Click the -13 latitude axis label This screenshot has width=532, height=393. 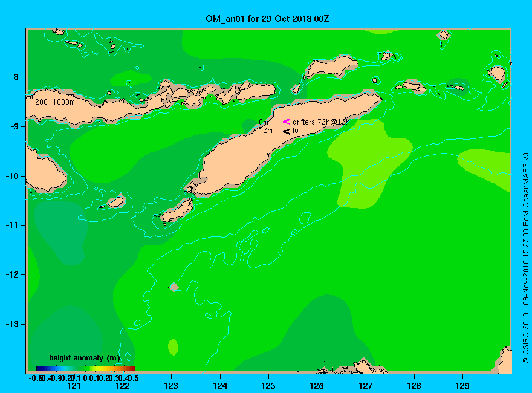point(12,324)
